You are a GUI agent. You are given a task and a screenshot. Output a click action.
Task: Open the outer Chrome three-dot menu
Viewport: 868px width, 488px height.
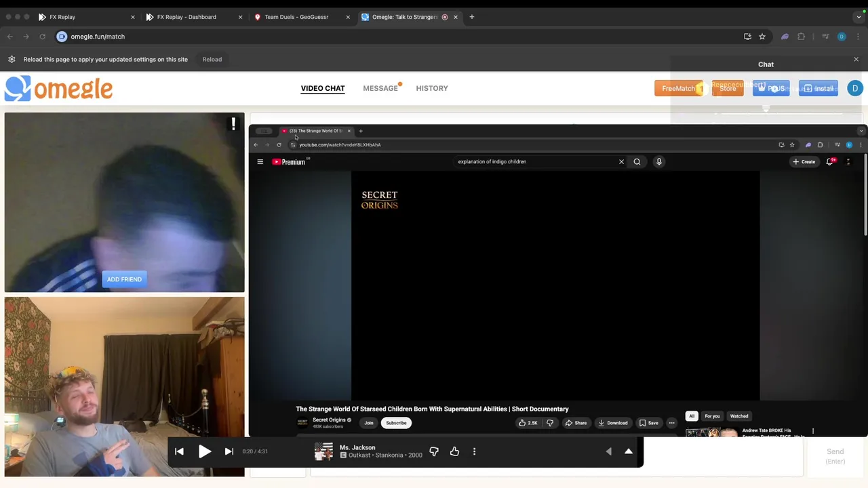pyautogui.click(x=857, y=37)
